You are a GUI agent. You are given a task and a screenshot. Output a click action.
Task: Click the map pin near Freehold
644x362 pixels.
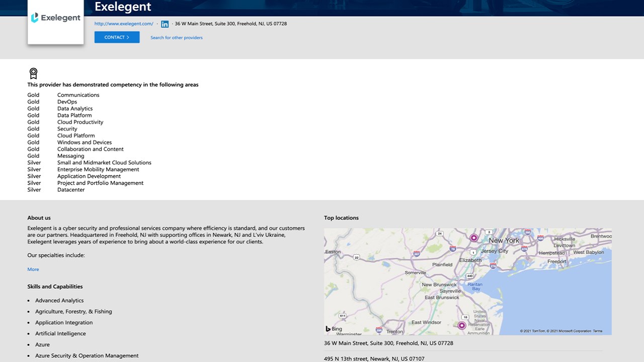[461, 325]
